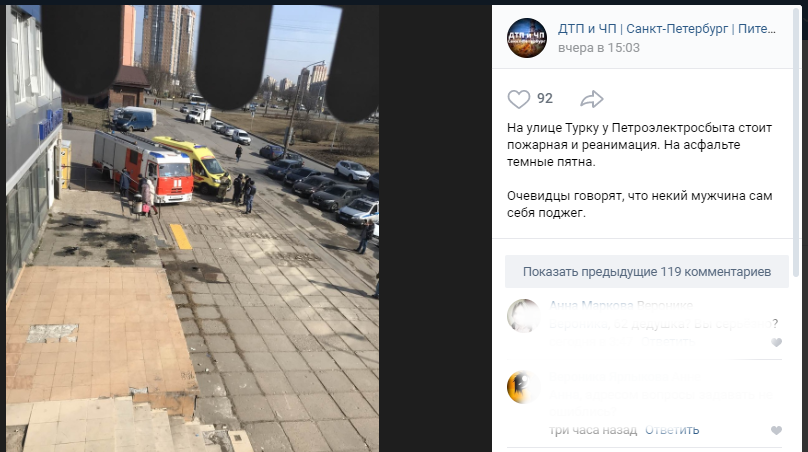Image resolution: width=808 pixels, height=452 pixels.
Task: Open the ДТП и ЧП | Санкт-Петербург group link
Action: click(x=667, y=29)
